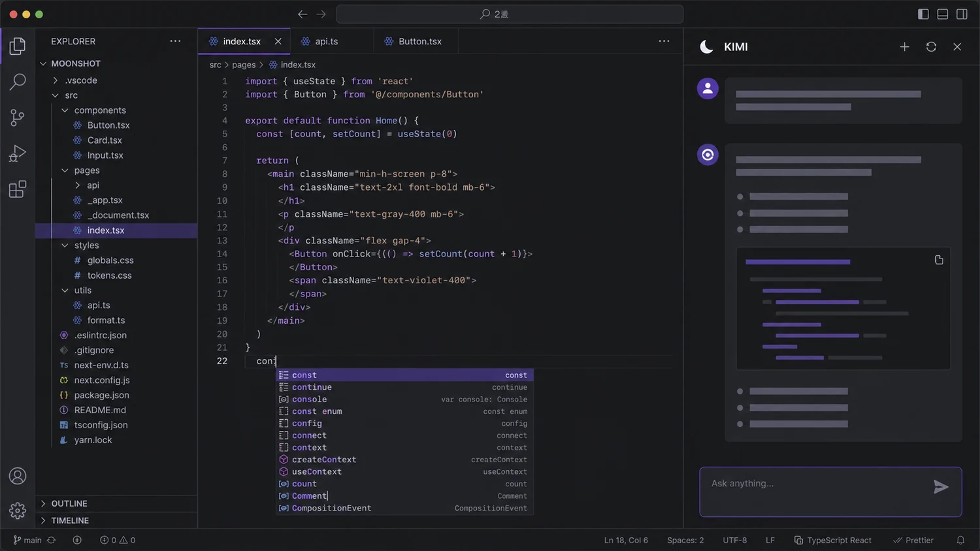Click the command center search box
This screenshot has width=980, height=551.
[x=510, y=14]
